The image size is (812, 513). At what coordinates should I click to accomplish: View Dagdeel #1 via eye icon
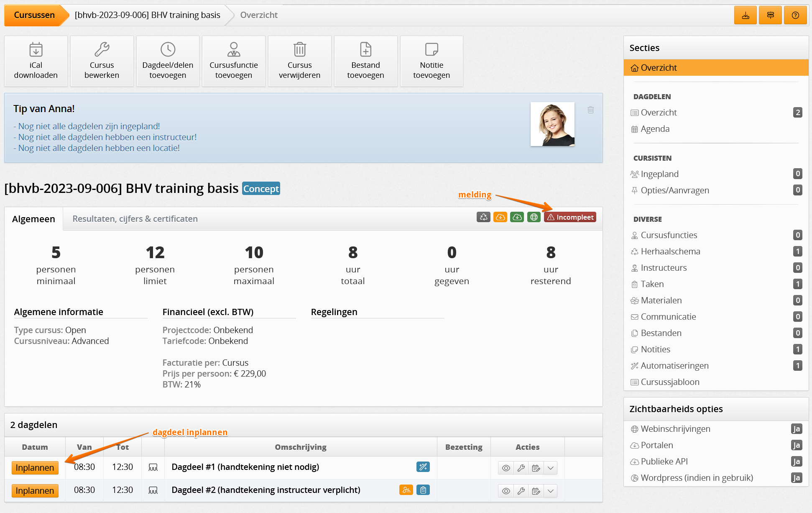pyautogui.click(x=506, y=468)
